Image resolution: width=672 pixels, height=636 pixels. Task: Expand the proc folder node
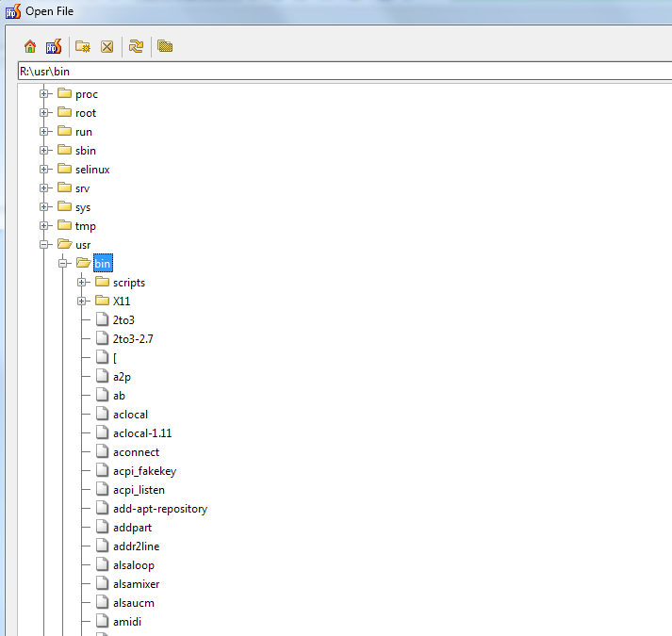[44, 94]
